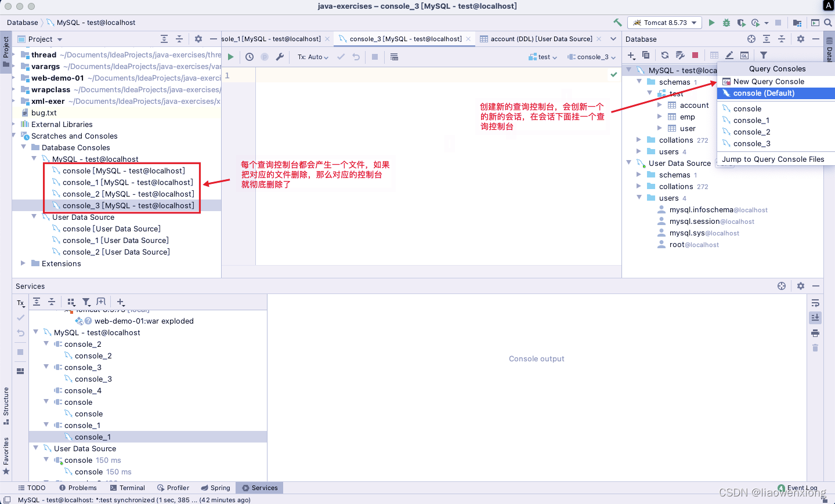Collapse the Database Consoles folder
The width and height of the screenshot is (835, 504).
(24, 147)
